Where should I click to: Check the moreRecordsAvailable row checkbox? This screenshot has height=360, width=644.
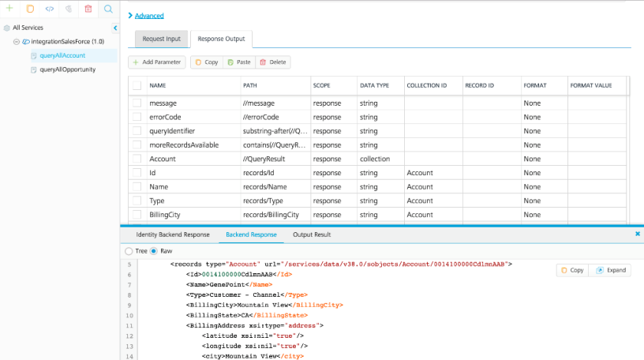[137, 145]
